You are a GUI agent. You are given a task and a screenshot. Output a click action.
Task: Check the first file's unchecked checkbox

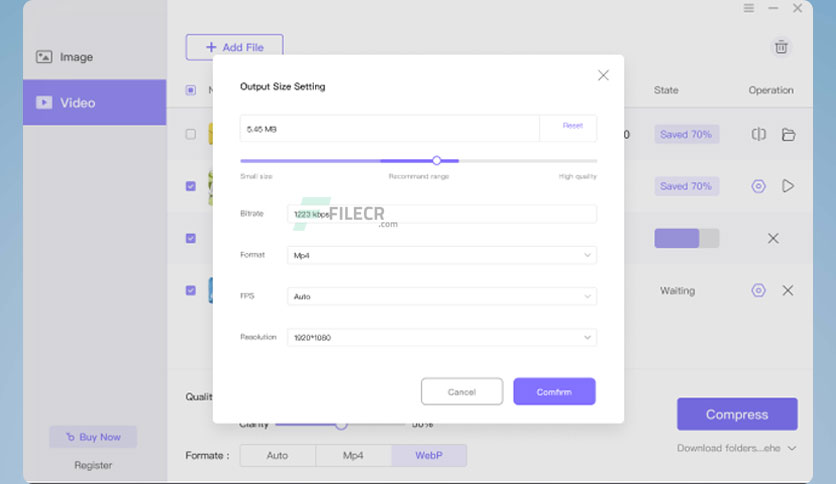[x=190, y=134]
